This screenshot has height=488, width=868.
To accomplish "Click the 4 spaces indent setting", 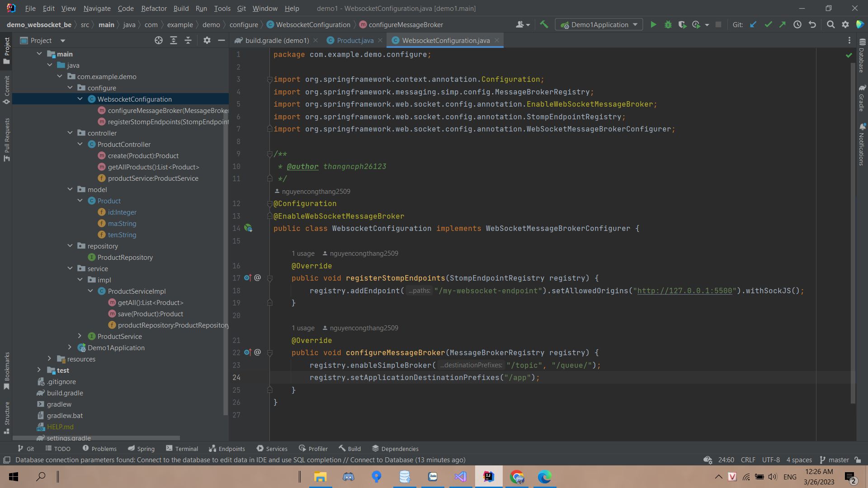I will tap(799, 460).
